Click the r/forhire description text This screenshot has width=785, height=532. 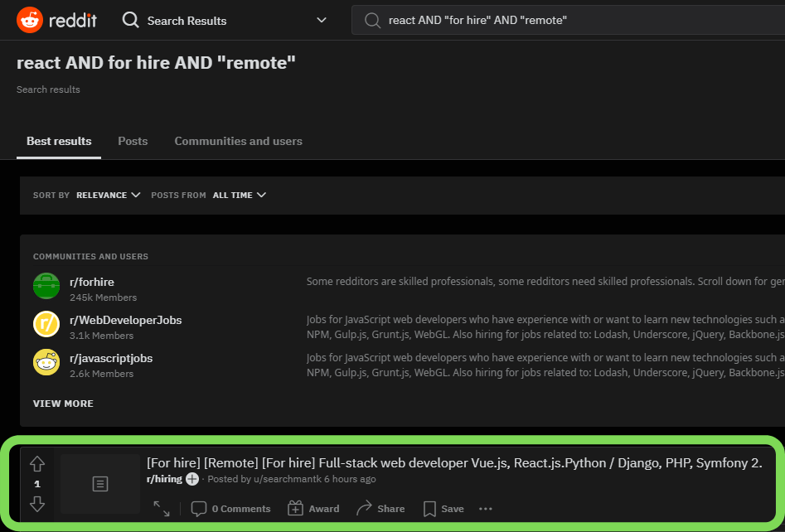click(545, 282)
